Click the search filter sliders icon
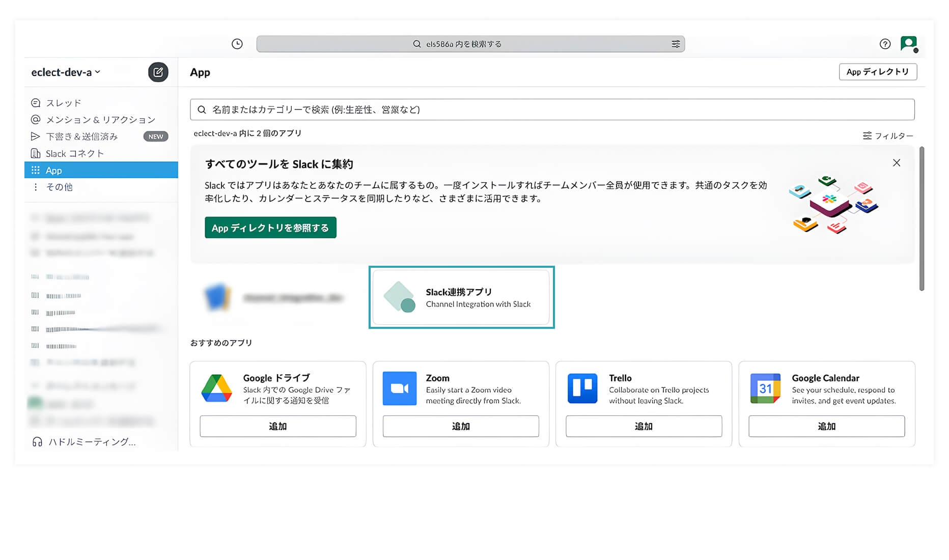Screen dimensions: 949x560 click(676, 44)
